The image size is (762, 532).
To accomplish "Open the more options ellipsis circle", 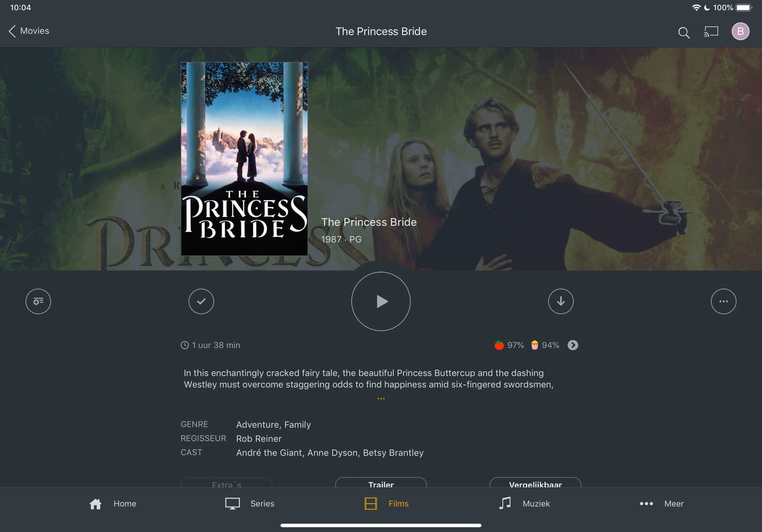I will coord(723,301).
